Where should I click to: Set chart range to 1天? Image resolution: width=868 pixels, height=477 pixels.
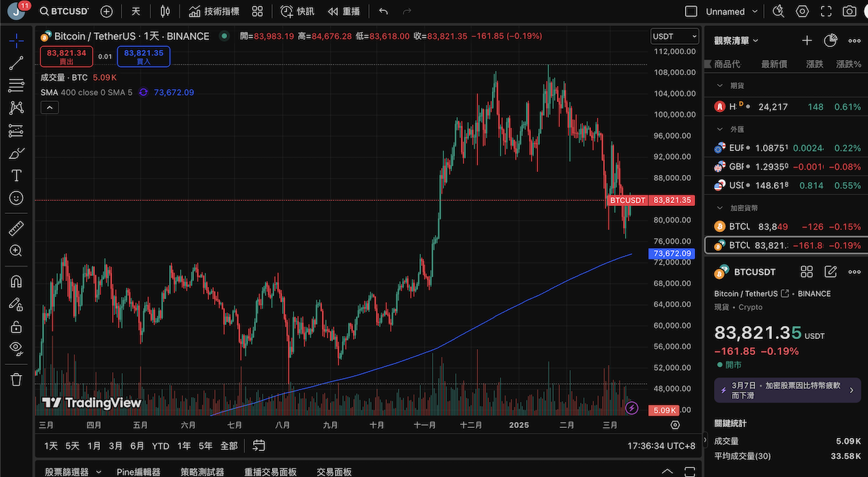tap(51, 446)
